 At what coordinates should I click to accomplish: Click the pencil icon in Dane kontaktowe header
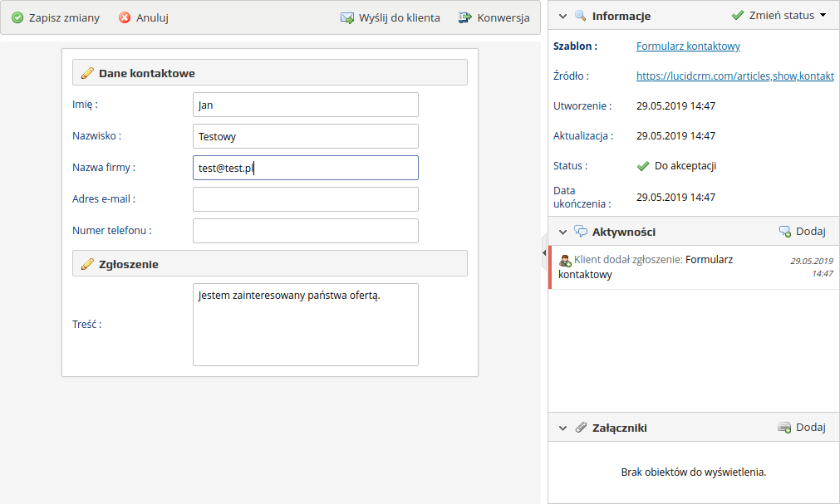pyautogui.click(x=87, y=73)
